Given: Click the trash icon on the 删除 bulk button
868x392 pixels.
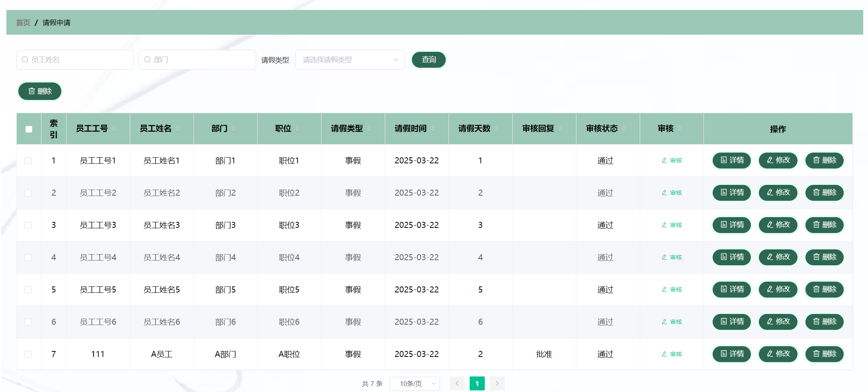Looking at the screenshot, I should coord(32,91).
